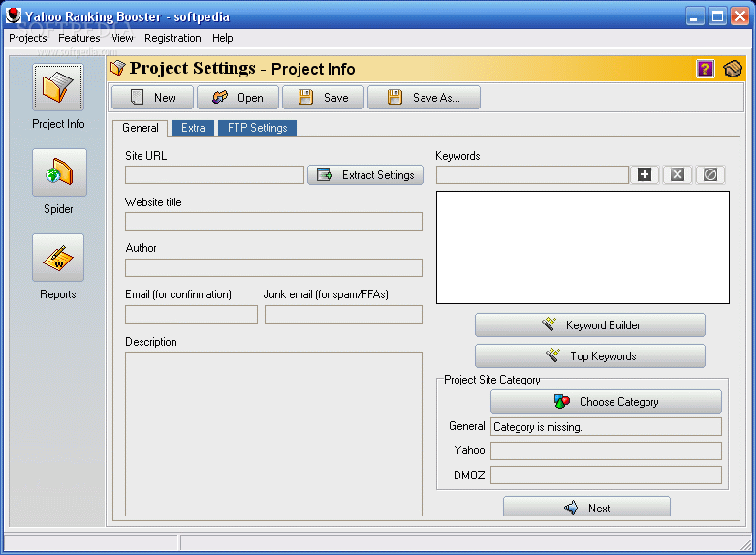Click the box icon beside the help icon
This screenshot has height=555, width=756.
coord(732,69)
